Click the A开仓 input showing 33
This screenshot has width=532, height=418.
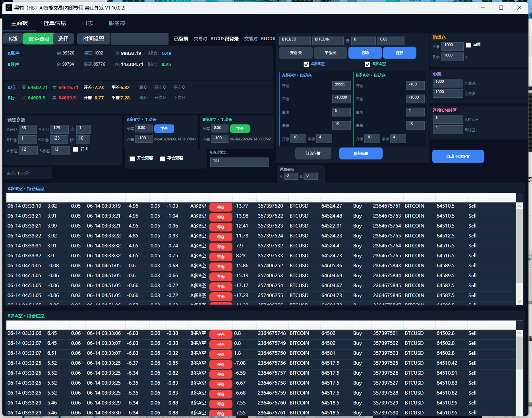click(x=28, y=129)
